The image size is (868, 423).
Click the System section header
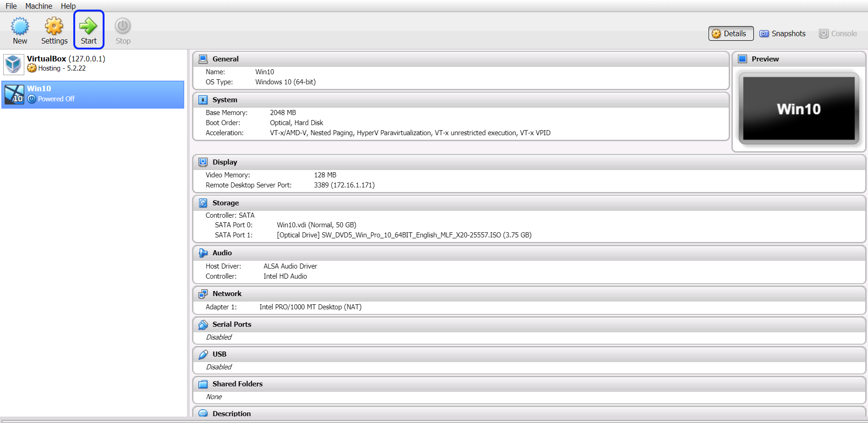click(x=461, y=100)
